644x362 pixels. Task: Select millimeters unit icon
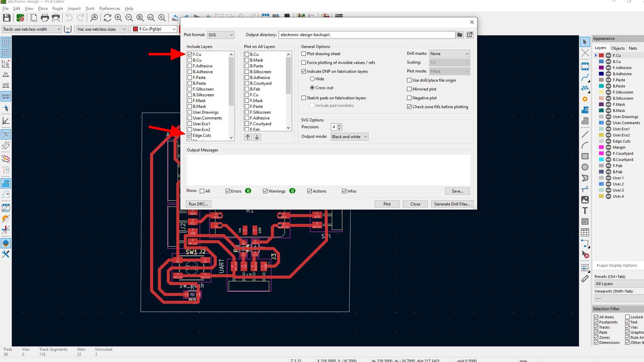(6, 96)
